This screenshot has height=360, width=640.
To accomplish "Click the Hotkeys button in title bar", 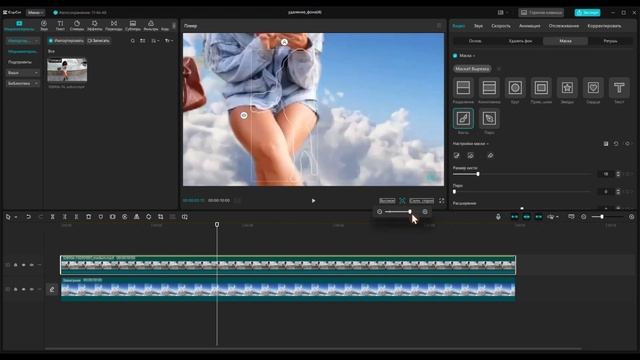I will pos(541,13).
